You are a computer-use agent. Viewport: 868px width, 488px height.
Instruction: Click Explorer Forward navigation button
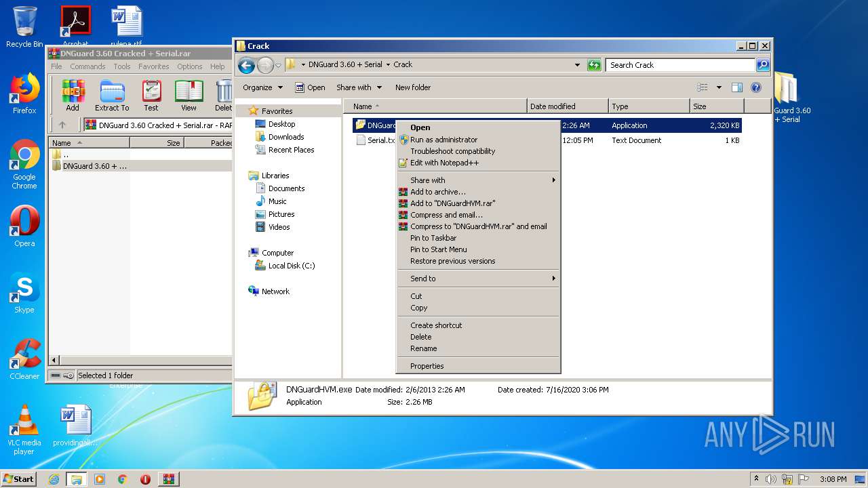click(265, 65)
